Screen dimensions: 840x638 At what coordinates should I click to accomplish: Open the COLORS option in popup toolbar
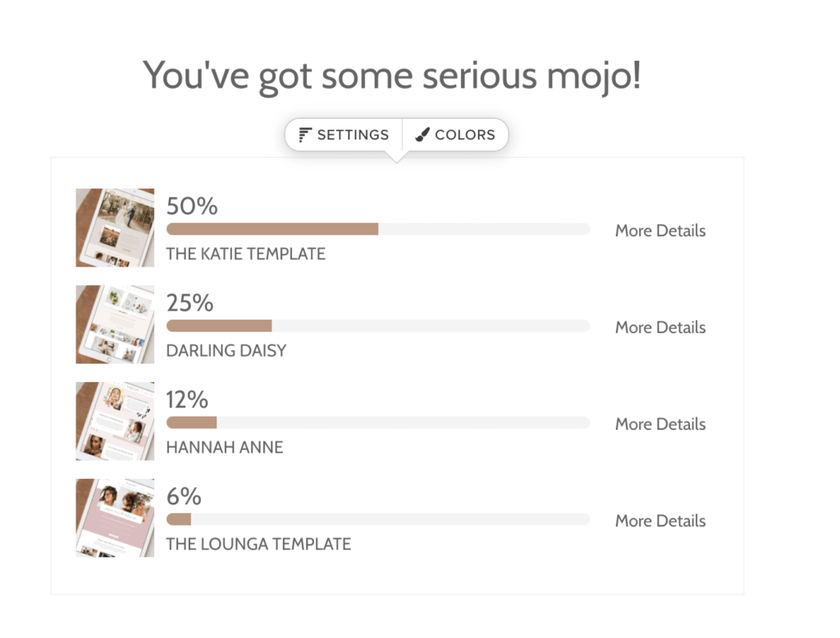pos(454,134)
